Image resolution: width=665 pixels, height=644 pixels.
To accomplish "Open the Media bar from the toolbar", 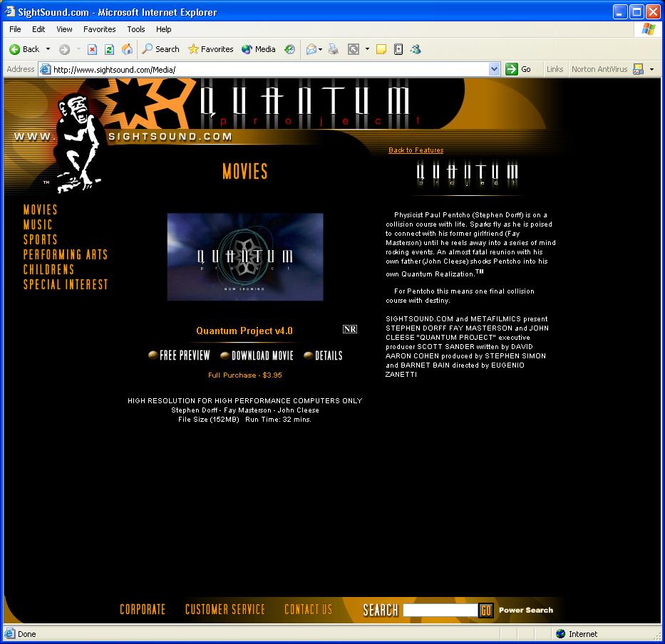I will 258,49.
